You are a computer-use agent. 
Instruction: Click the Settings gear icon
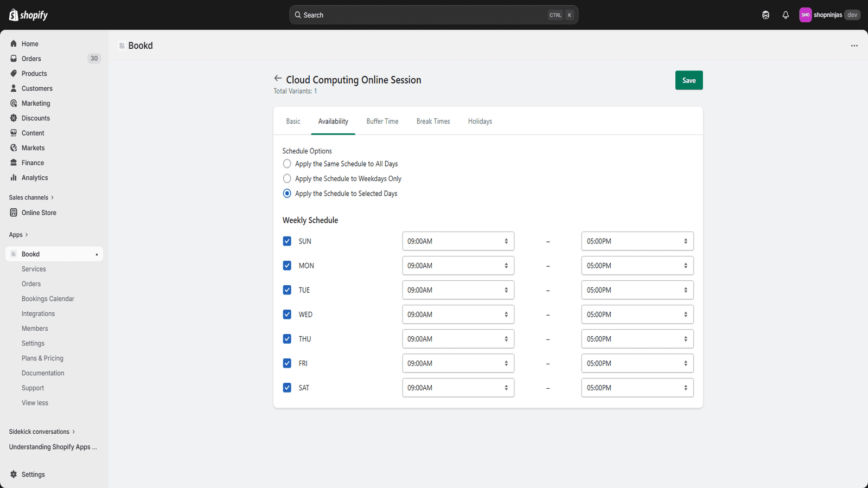click(14, 474)
